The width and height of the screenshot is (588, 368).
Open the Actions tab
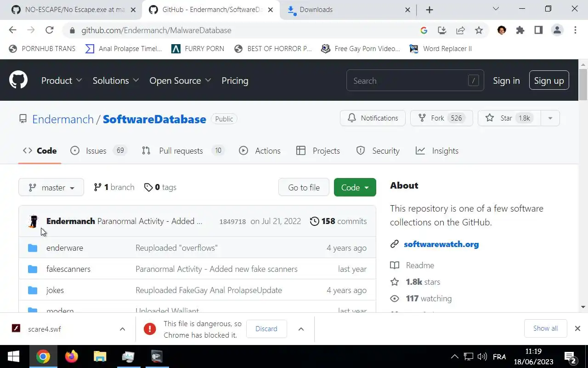pyautogui.click(x=260, y=151)
